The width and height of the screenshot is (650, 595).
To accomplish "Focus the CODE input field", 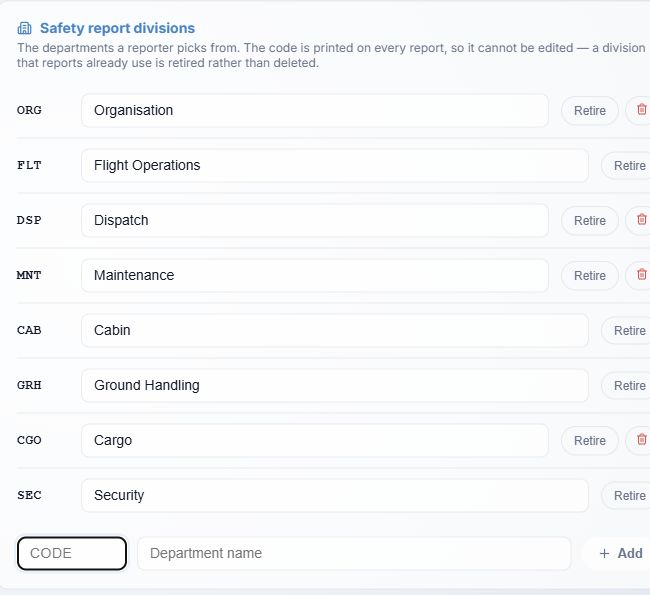I will coord(72,554).
